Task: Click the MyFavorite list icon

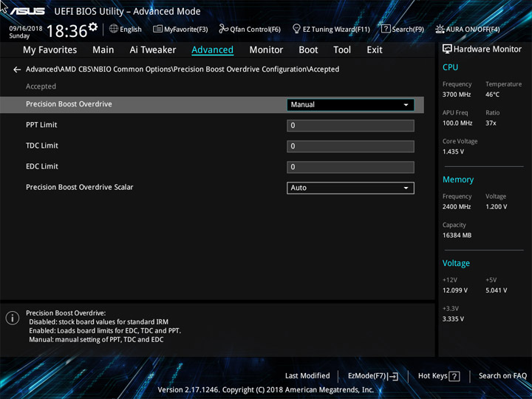Action: pyautogui.click(x=157, y=29)
